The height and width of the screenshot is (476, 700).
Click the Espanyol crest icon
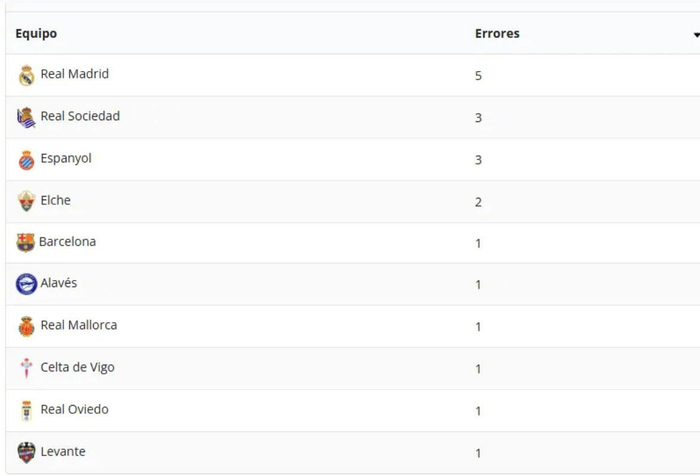27,160
